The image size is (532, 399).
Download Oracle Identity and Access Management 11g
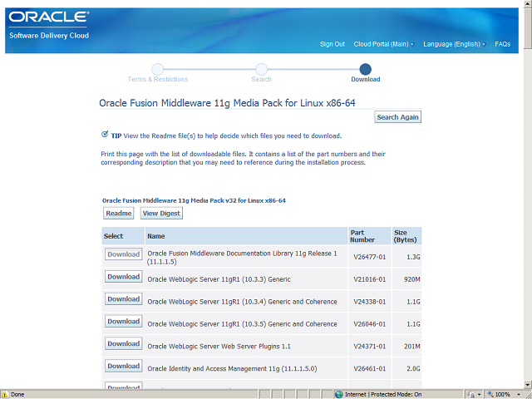point(124,366)
